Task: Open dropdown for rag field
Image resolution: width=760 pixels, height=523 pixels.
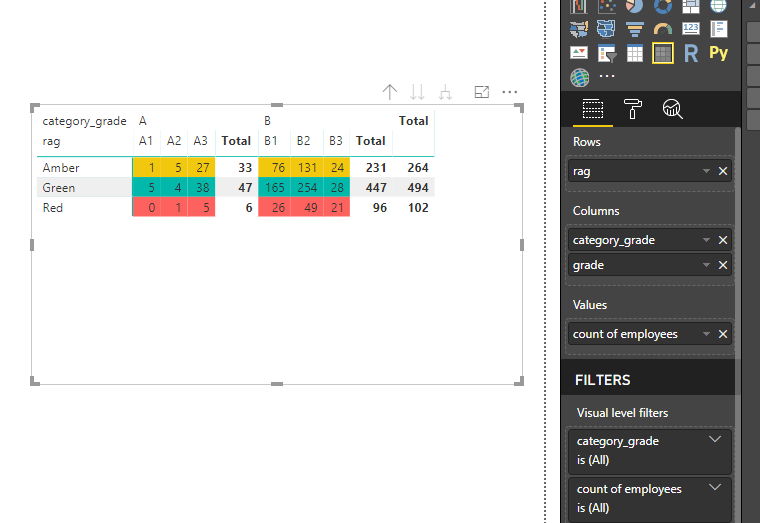Action: [x=706, y=171]
